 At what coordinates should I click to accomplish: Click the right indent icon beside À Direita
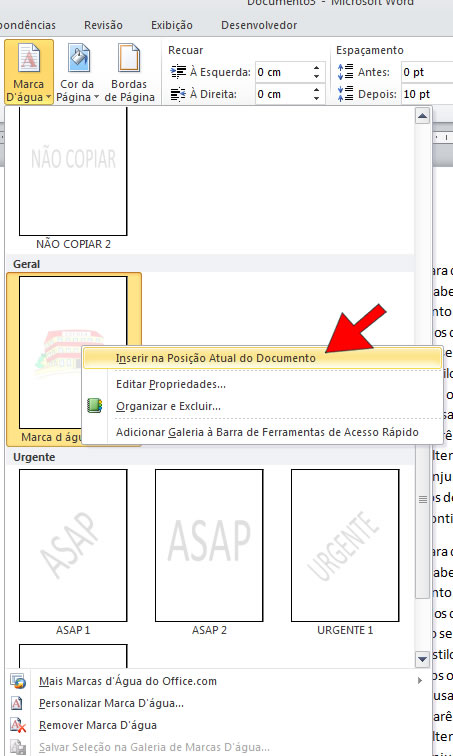pyautogui.click(x=178, y=94)
